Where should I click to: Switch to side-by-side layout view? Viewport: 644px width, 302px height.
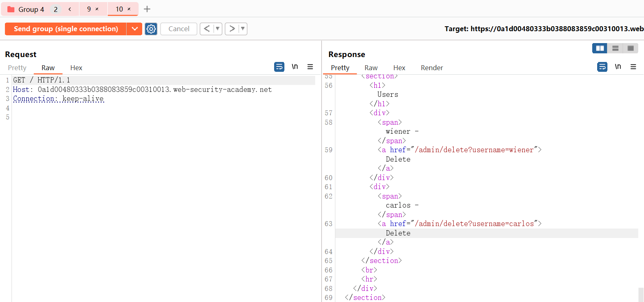[600, 48]
